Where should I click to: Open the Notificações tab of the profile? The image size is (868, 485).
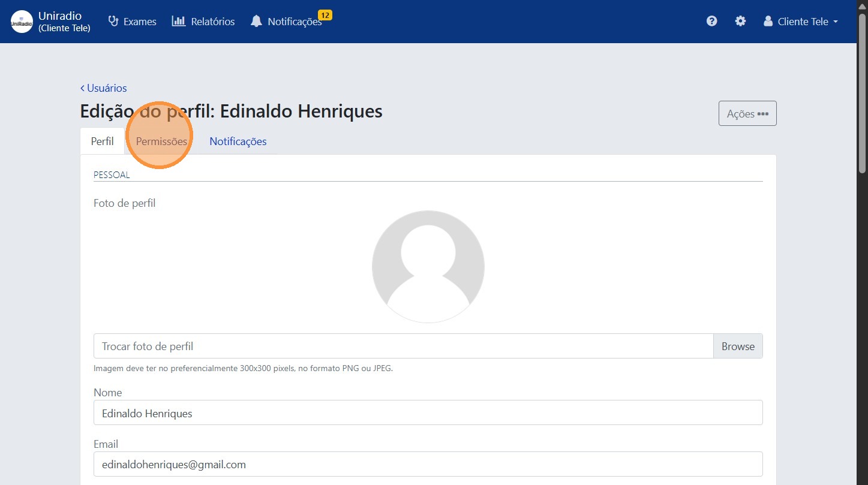(x=238, y=141)
